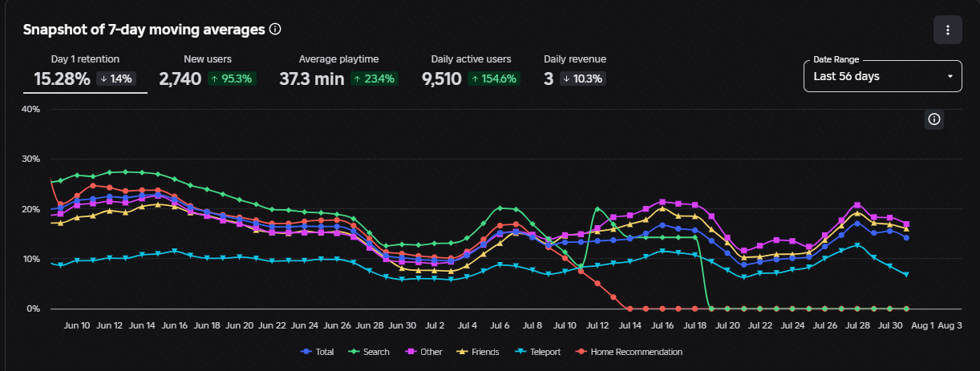
Task: Click the 154.6% increase badge for active users
Action: (x=492, y=79)
